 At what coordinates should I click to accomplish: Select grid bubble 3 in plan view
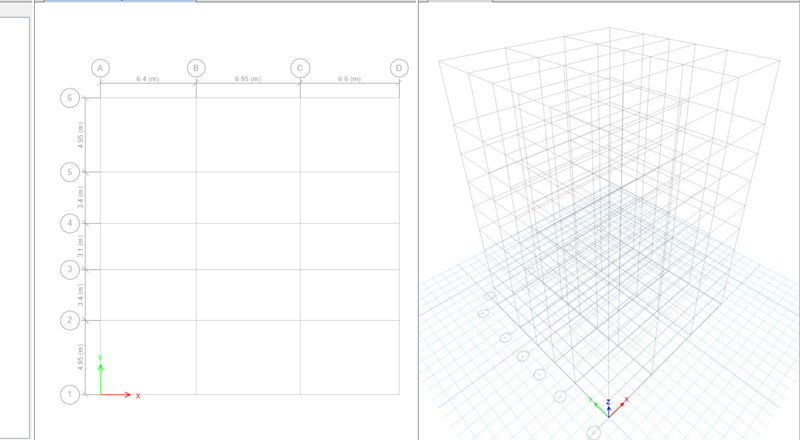point(70,270)
